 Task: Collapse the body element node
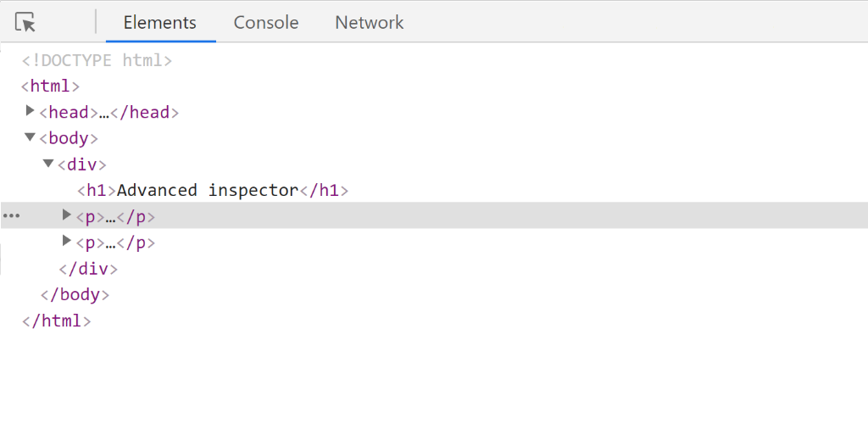[30, 137]
